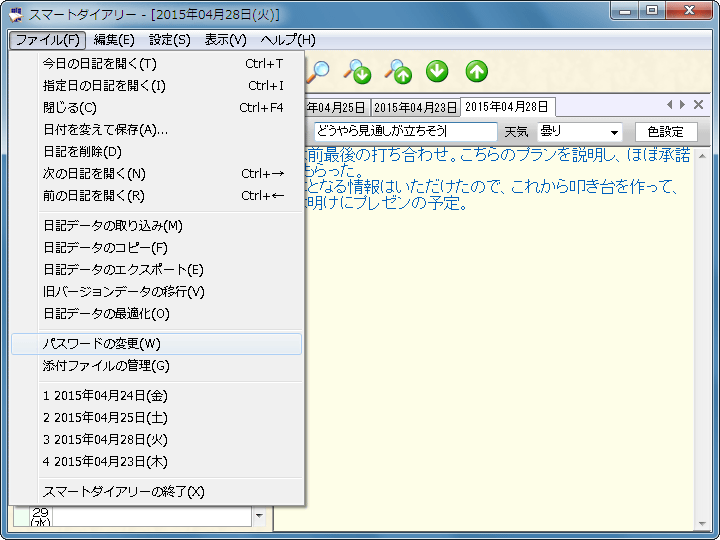This screenshot has width=720, height=540.
Task: Choose スマートダイアリーの終了(X) to exit
Action: point(157,492)
